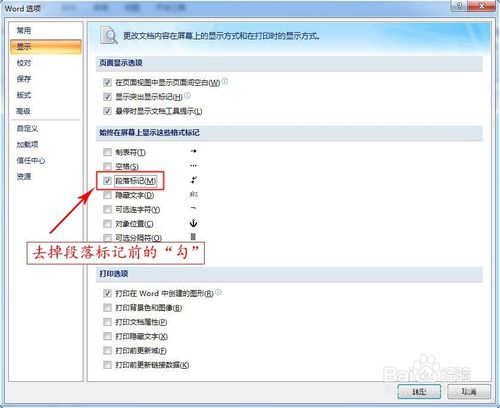Viewport: 500px width, 408px height.
Task: Click the anchor object position icon
Action: pos(193,223)
